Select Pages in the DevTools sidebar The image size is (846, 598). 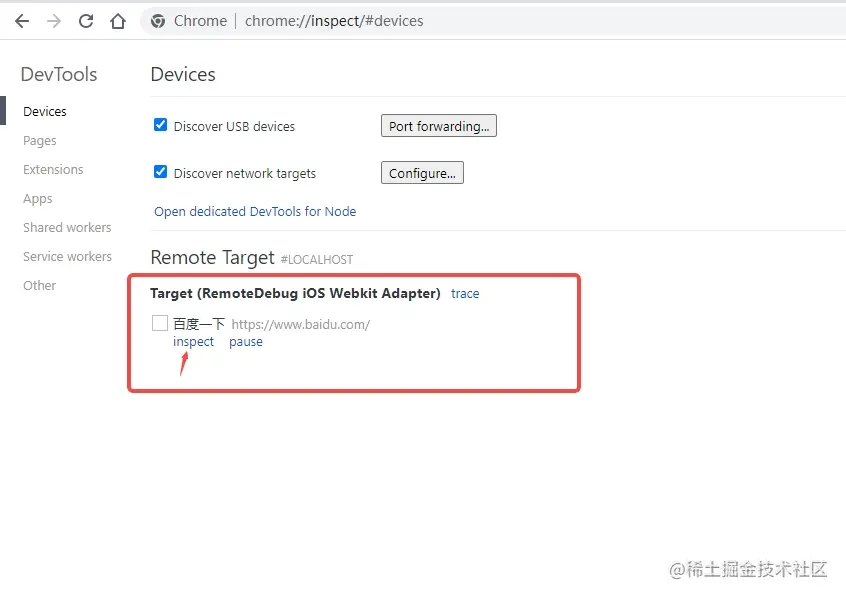tap(39, 140)
